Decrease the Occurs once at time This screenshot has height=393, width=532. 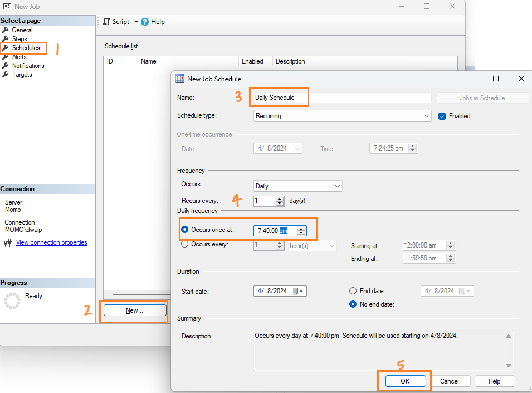click(x=301, y=233)
